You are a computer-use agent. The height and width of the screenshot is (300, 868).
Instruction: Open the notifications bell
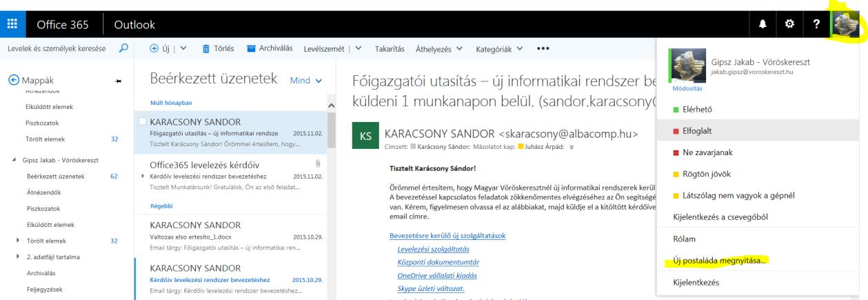[763, 25]
